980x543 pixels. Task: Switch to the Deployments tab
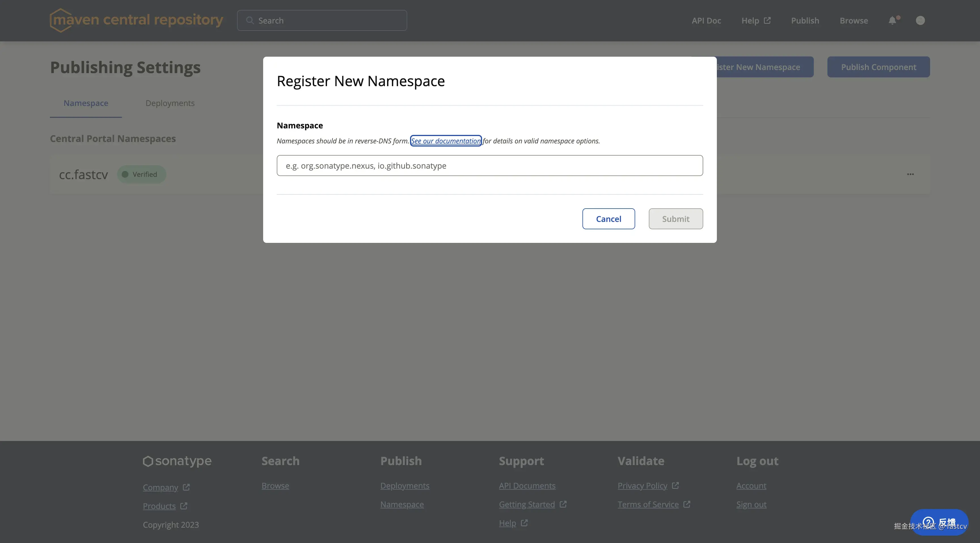coord(170,103)
